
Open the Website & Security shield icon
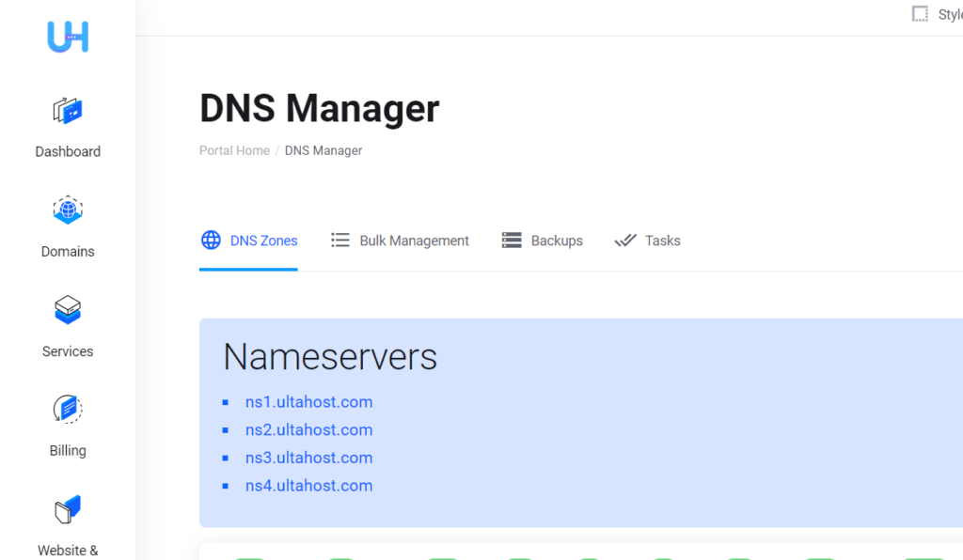tap(67, 508)
